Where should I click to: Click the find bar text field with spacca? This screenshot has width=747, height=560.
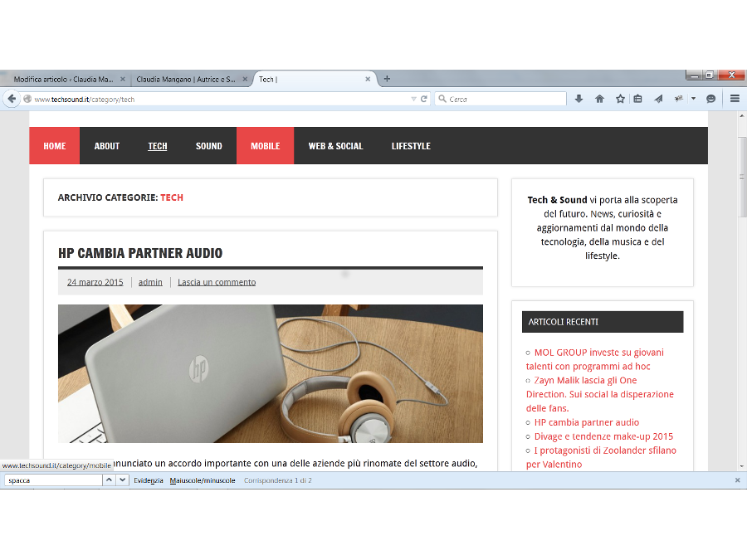click(53, 480)
